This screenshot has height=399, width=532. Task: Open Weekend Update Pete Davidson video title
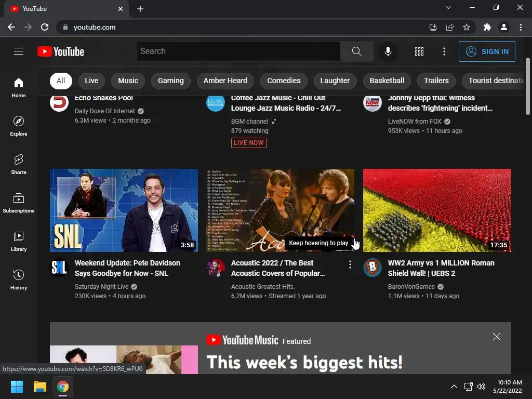pyautogui.click(x=127, y=268)
